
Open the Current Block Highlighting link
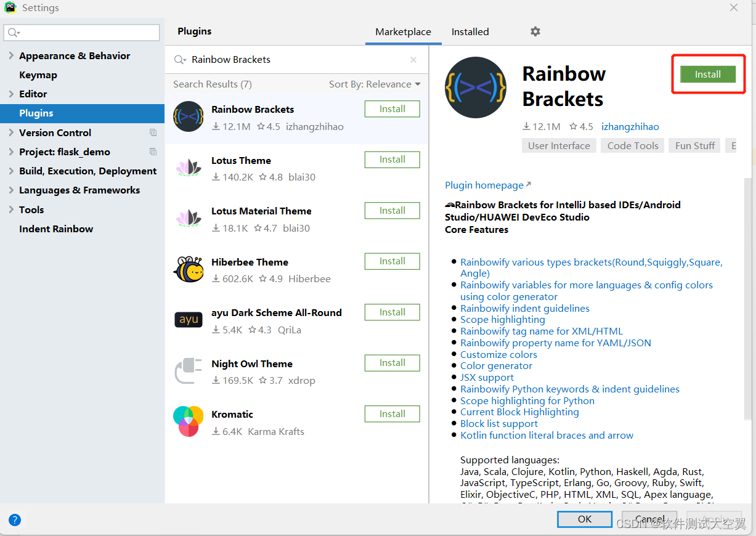coord(519,412)
